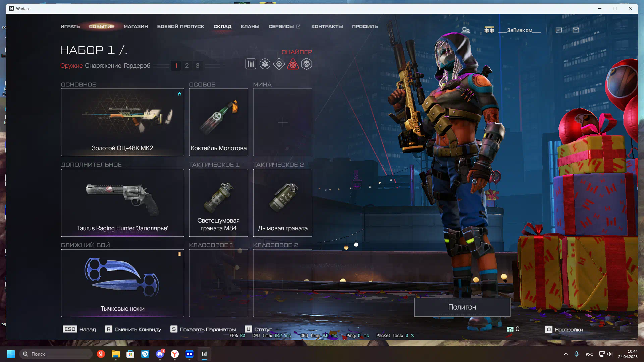
Task: Click empty КЛАССОВОЕ 2 slot
Action: pos(283,283)
